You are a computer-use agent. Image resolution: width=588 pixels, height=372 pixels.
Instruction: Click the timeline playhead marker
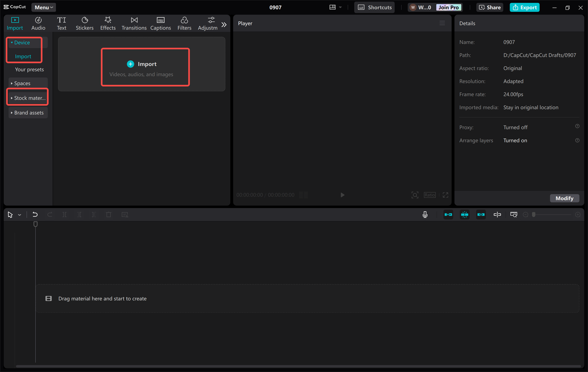35,224
